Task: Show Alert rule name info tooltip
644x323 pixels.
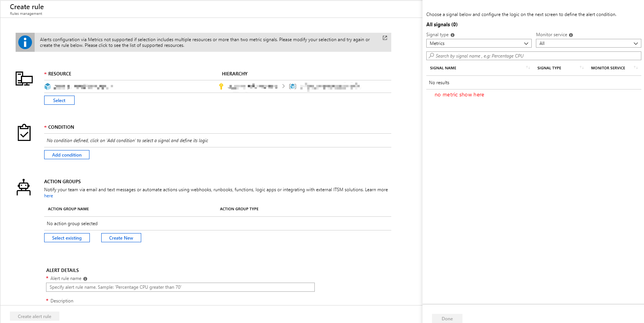Action: [85, 279]
